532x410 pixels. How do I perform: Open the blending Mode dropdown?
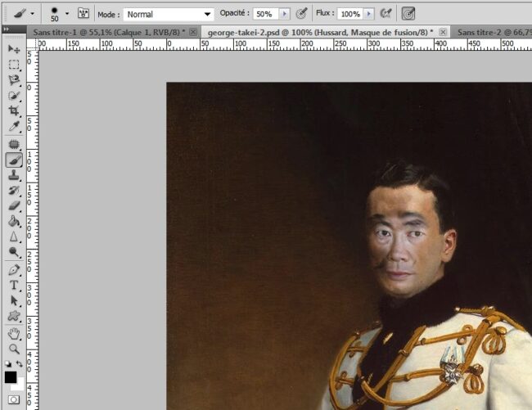tap(169, 14)
